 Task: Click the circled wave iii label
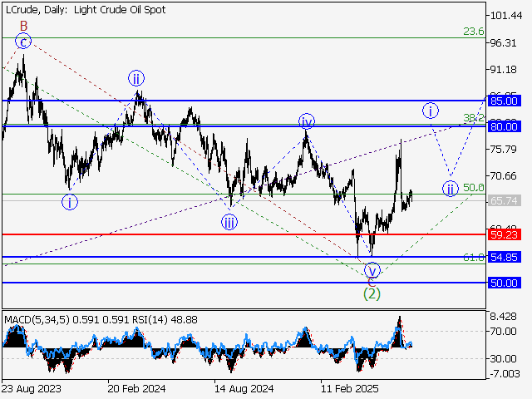click(x=229, y=221)
